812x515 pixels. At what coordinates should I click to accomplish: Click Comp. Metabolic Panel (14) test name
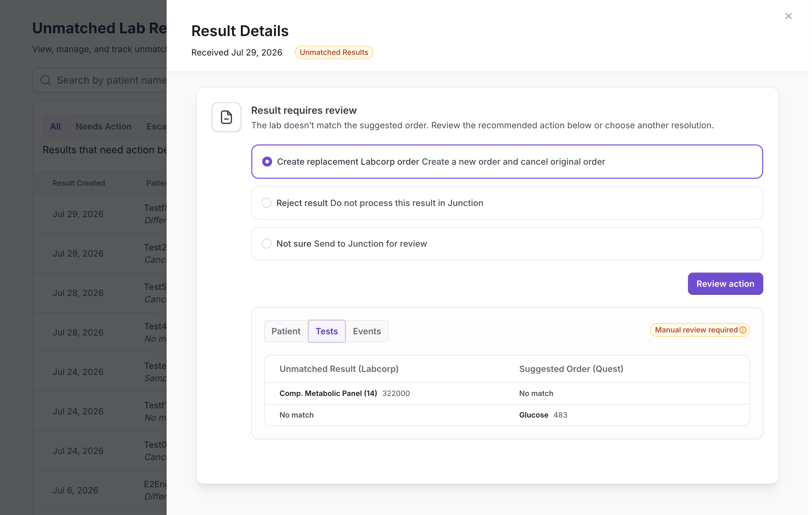click(x=328, y=393)
